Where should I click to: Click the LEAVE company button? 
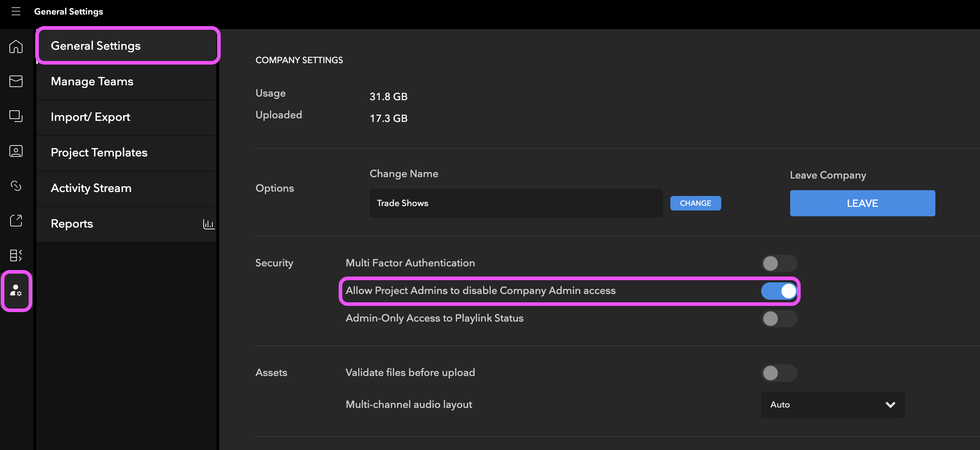[862, 203]
